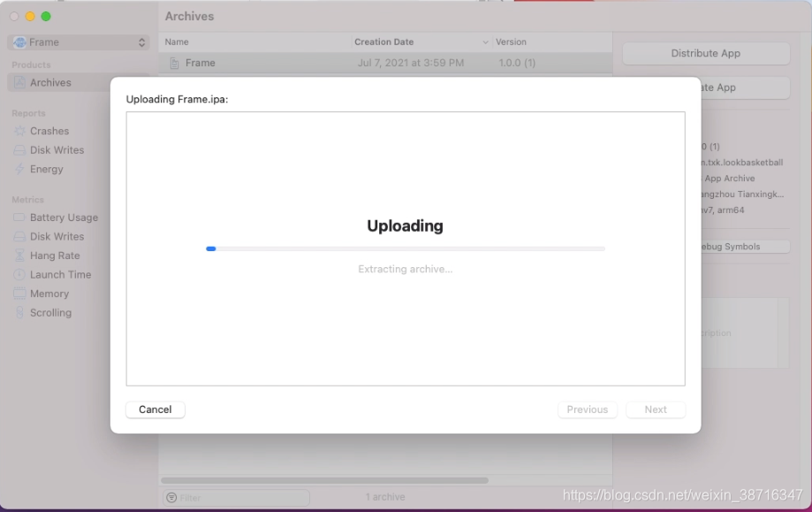Toggle Creation Date sort chevron
The width and height of the screenshot is (812, 512).
[485, 42]
